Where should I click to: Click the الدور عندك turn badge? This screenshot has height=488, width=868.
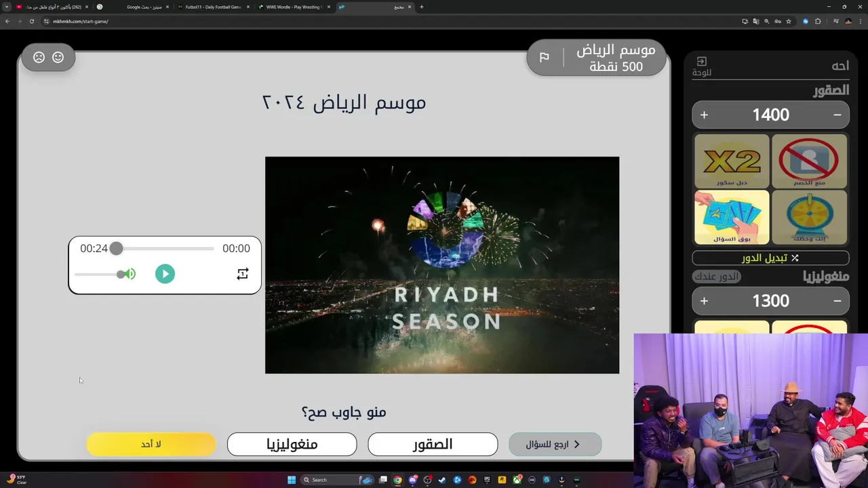point(717,277)
